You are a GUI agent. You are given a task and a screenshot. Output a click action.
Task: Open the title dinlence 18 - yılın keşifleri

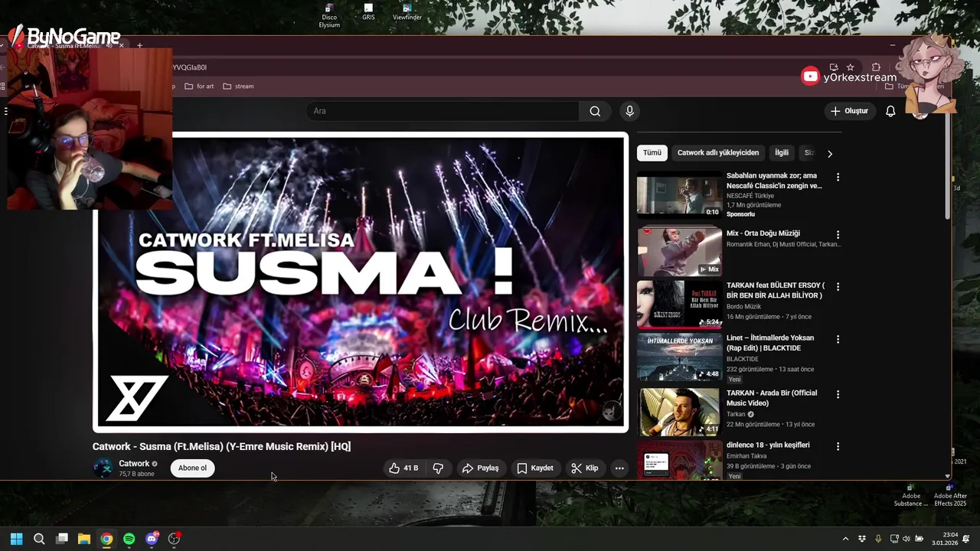coord(768,445)
